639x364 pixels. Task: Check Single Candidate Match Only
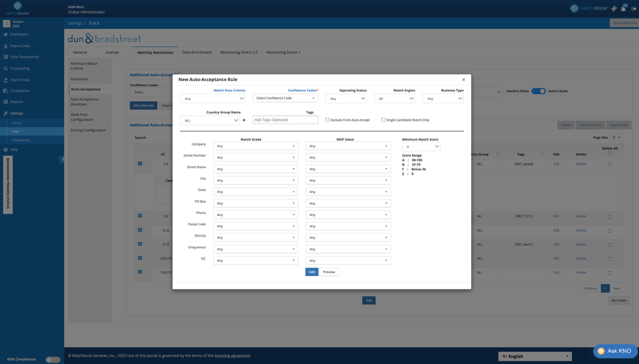pyautogui.click(x=383, y=120)
